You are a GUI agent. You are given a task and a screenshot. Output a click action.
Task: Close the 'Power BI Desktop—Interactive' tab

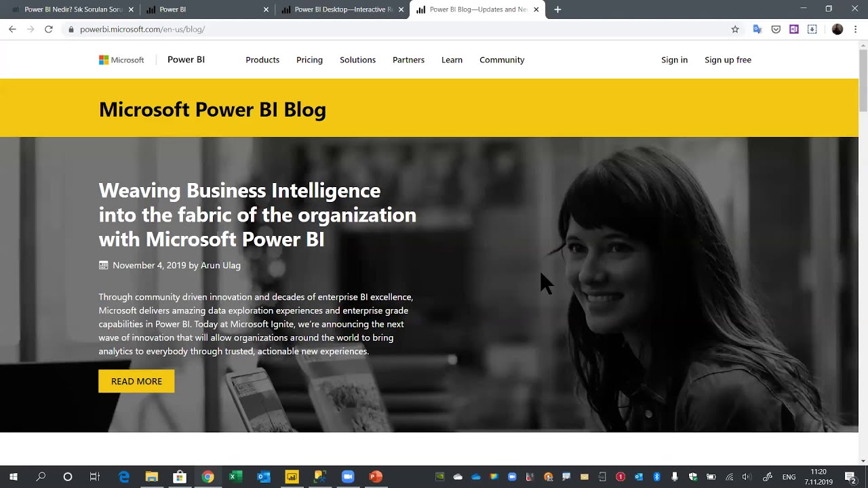coord(401,9)
